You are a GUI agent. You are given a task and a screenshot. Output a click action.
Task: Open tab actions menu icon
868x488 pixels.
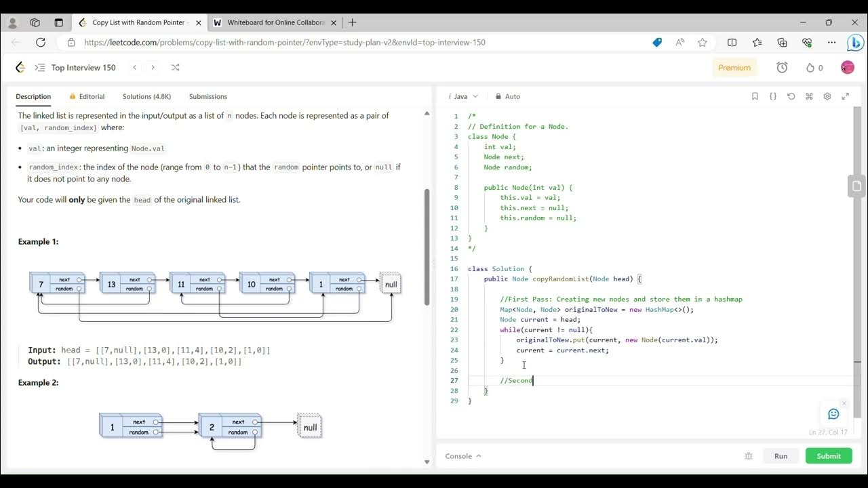[x=58, y=22]
